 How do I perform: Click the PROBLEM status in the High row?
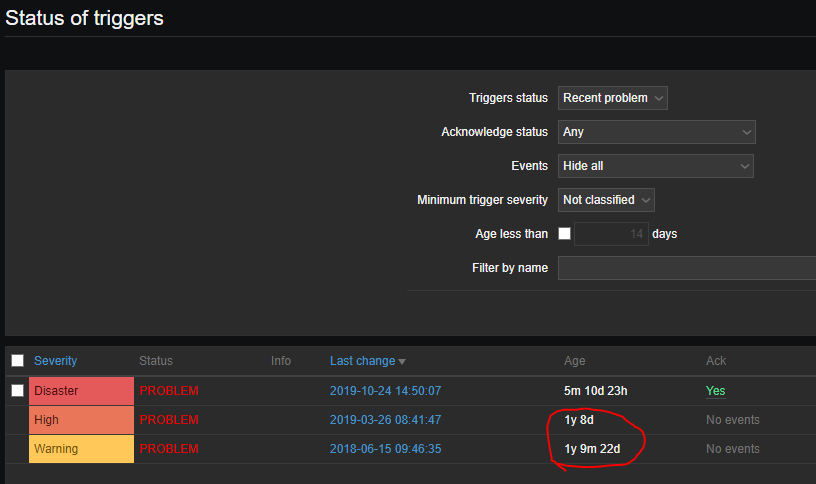[x=169, y=420]
